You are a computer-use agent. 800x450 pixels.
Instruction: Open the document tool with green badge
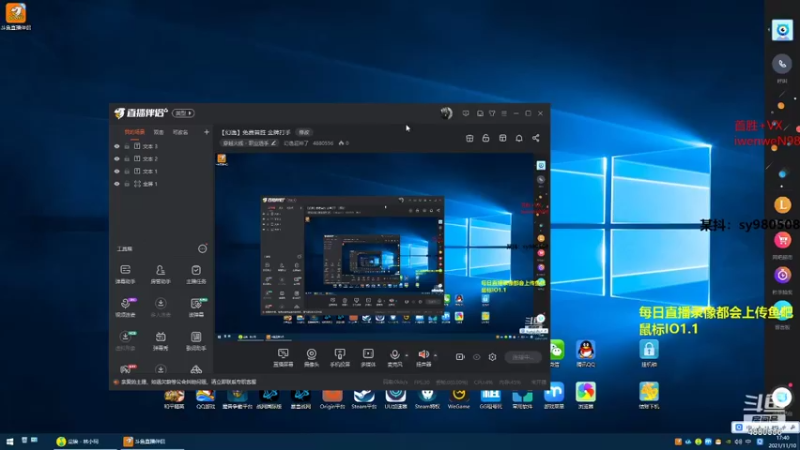point(196,308)
